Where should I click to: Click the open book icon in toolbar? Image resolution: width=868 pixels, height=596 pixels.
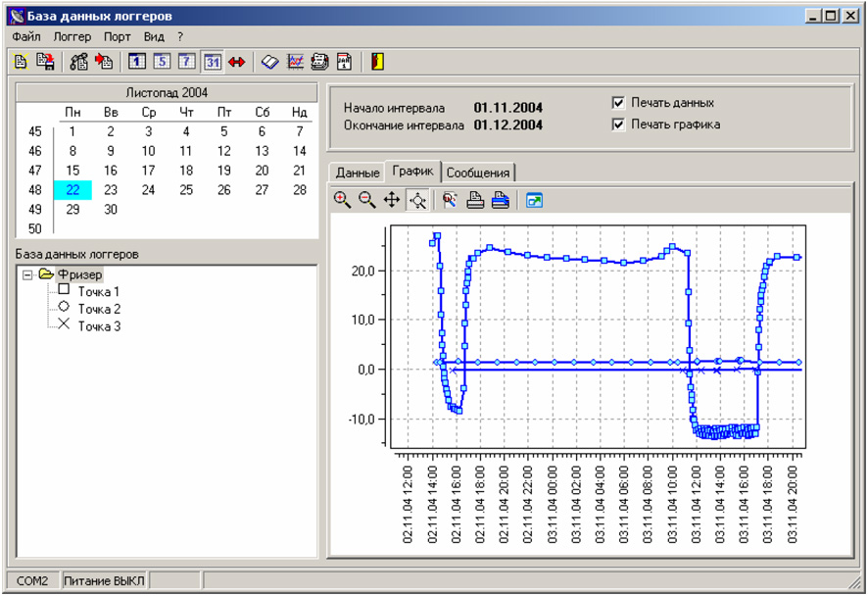[x=269, y=62]
